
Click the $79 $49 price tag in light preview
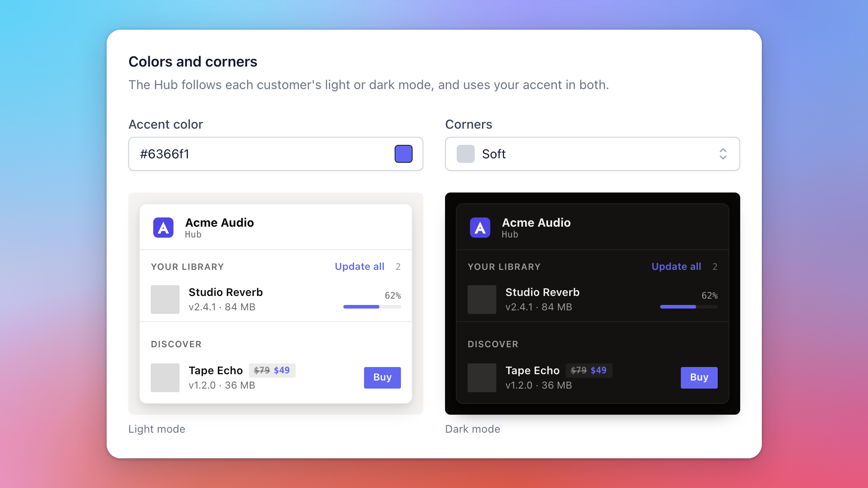272,371
